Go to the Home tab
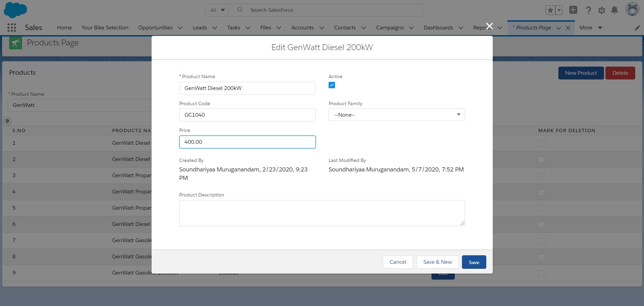The width and height of the screenshot is (644, 306). 64,28
